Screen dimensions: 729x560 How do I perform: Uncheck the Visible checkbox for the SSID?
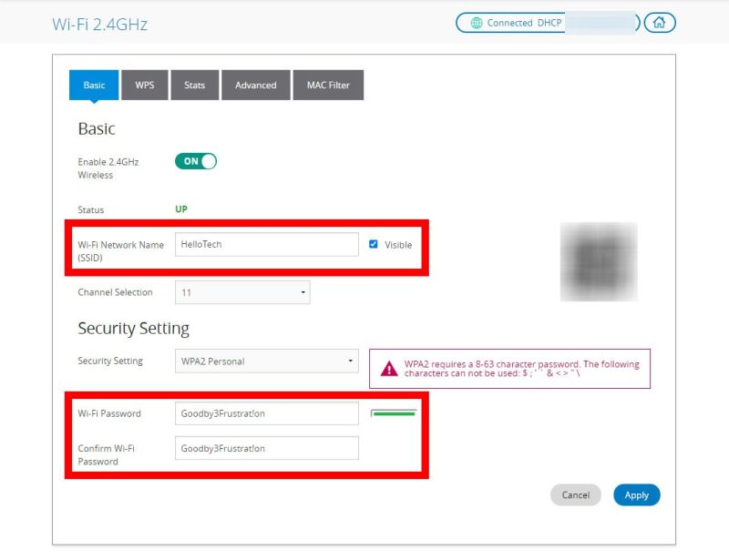(373, 243)
